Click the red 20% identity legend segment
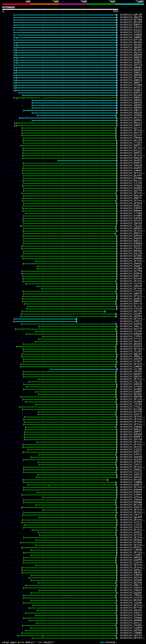The image size is (146, 644). click(x=16, y=4)
